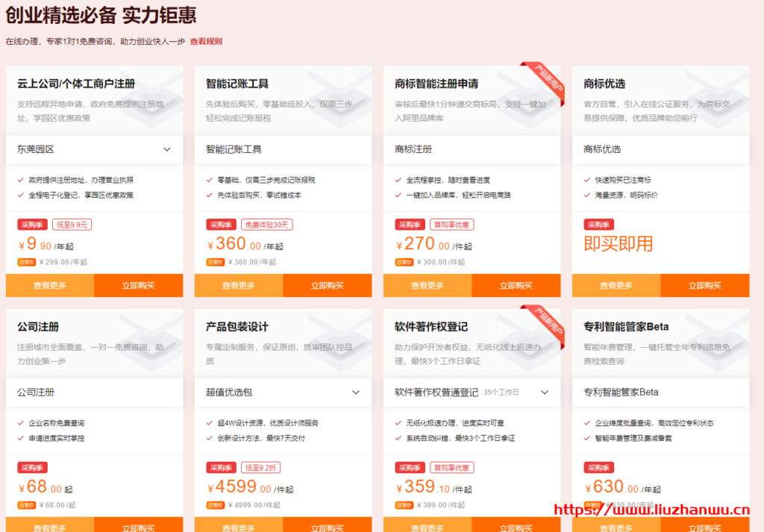
Task: Click the 首购享优惠 tag on 商标智能注册申请
Action: tap(451, 225)
